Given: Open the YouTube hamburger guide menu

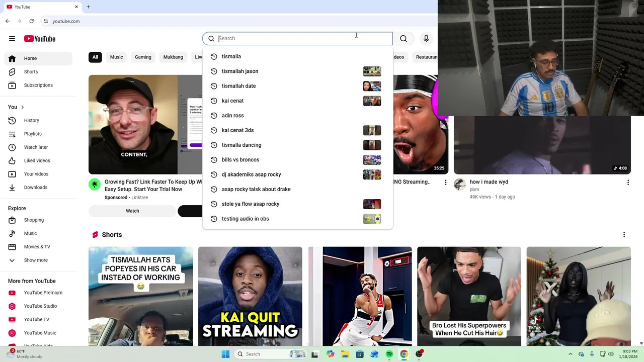Looking at the screenshot, I should point(12,39).
